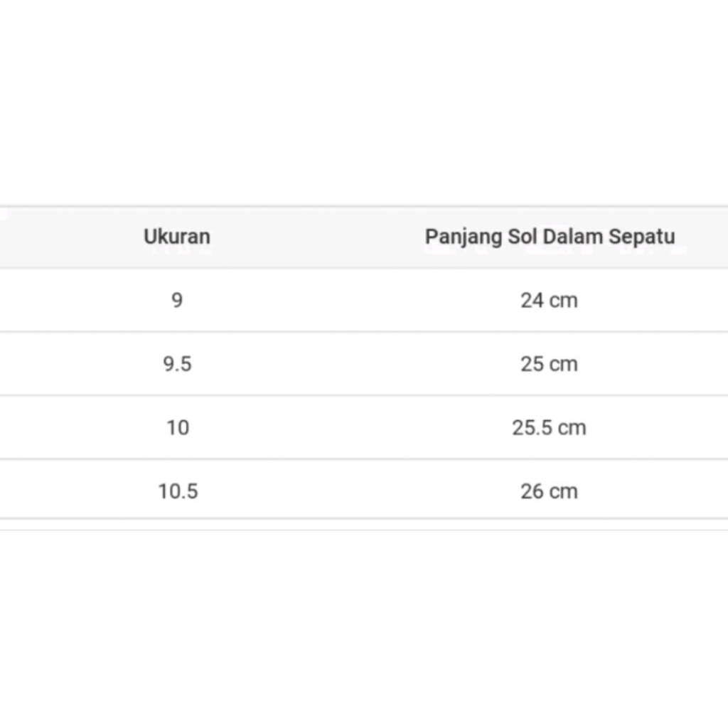Image resolution: width=728 pixels, height=728 pixels.
Task: Click the 25.5 cm insole length cell
Action: point(549,427)
